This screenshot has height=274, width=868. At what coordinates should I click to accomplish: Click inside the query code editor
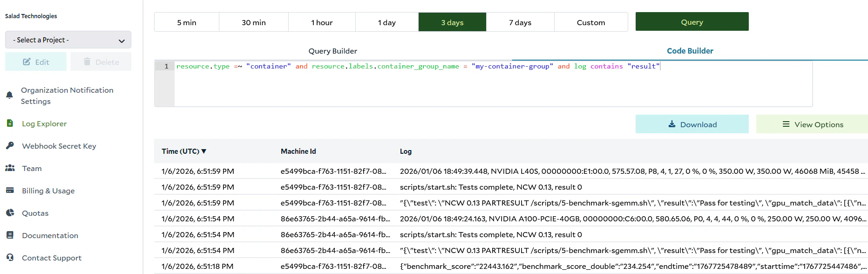(493, 84)
